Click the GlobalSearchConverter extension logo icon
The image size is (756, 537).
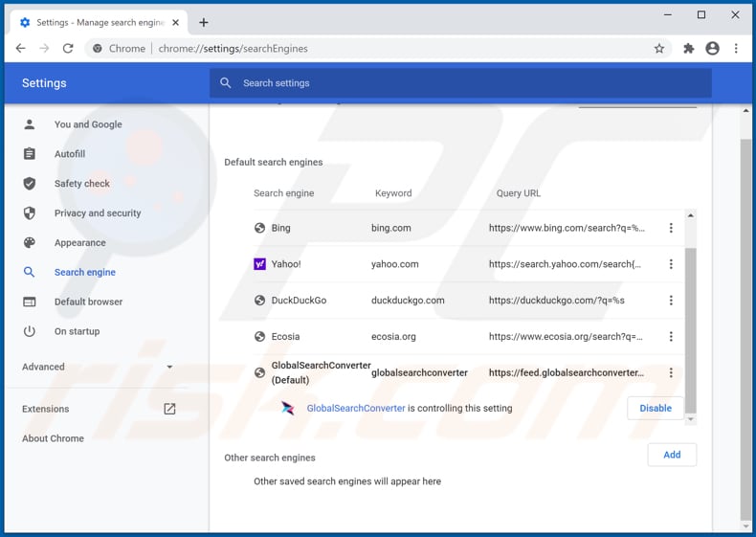tap(288, 408)
